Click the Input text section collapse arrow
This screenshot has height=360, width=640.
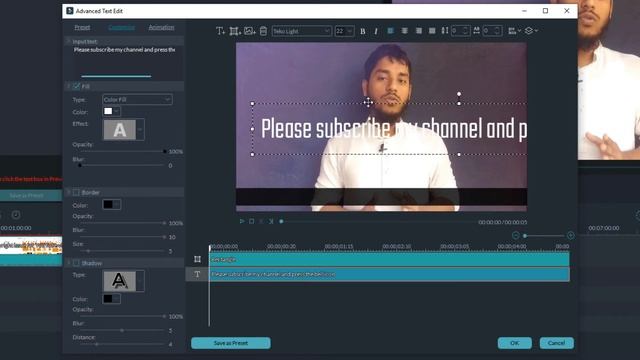pos(69,41)
